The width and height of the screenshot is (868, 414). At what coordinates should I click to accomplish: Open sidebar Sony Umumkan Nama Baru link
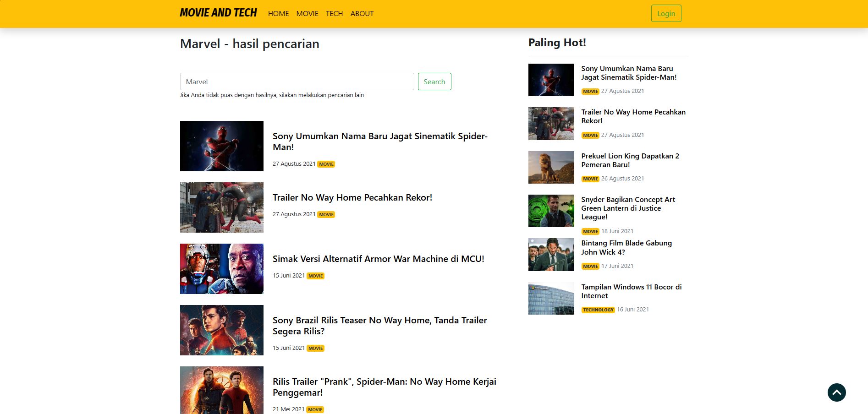(x=629, y=73)
